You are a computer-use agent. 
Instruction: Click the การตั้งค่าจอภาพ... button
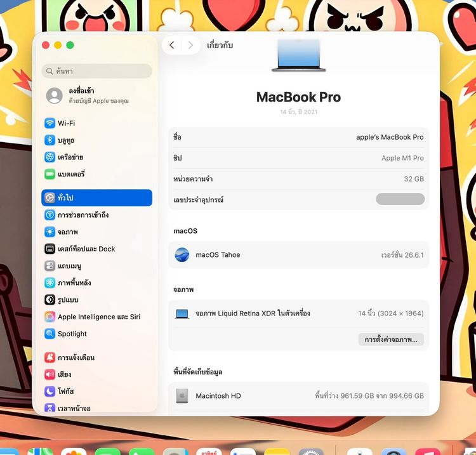coord(391,340)
